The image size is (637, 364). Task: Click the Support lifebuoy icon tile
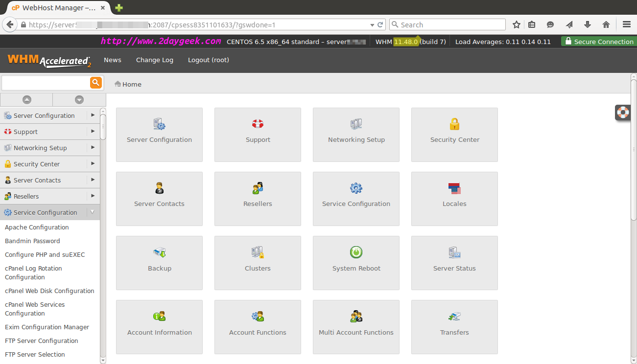pos(258,124)
